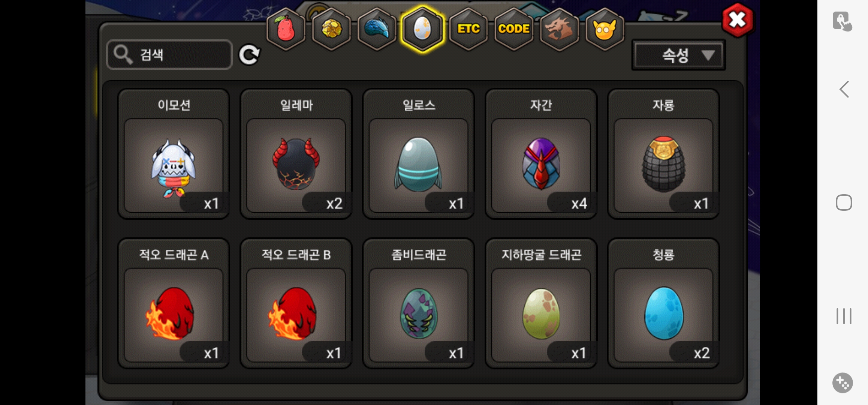This screenshot has height=405, width=868.
Task: Open the CODE category tab
Action: [x=514, y=29]
